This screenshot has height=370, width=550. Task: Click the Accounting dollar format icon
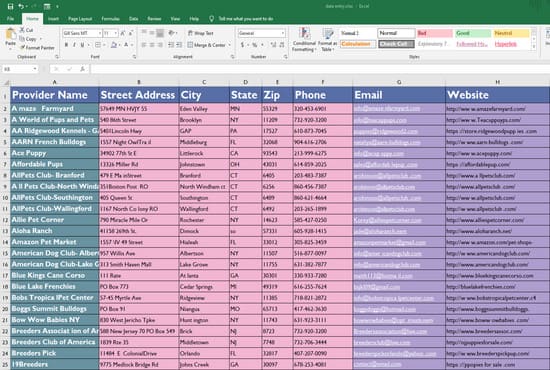point(242,45)
